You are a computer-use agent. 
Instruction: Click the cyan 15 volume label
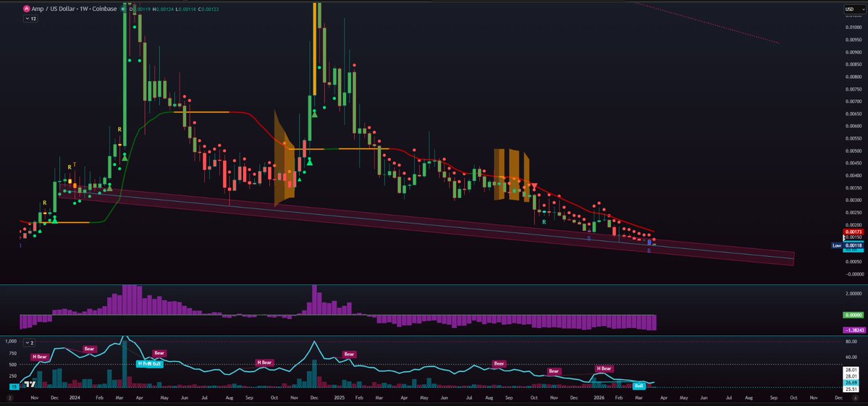(x=13, y=387)
